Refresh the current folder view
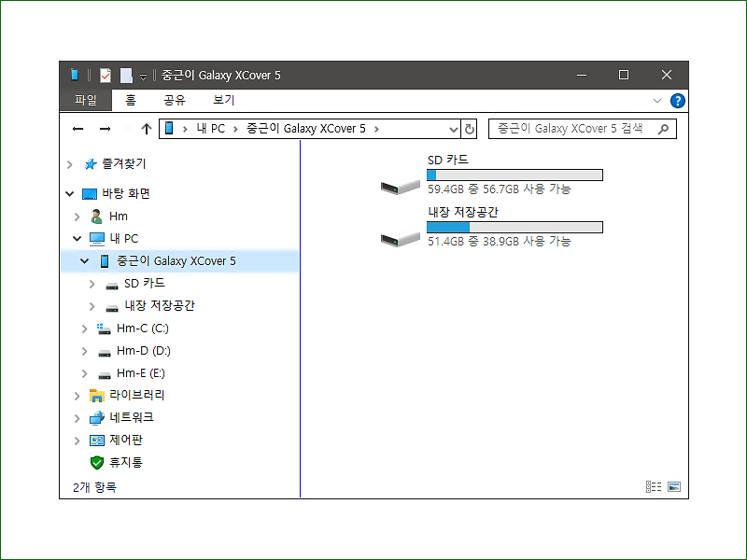Image resolution: width=747 pixels, height=560 pixels. coord(470,129)
